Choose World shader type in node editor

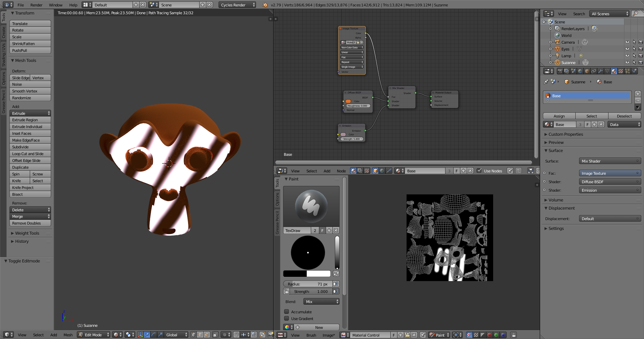(x=382, y=171)
